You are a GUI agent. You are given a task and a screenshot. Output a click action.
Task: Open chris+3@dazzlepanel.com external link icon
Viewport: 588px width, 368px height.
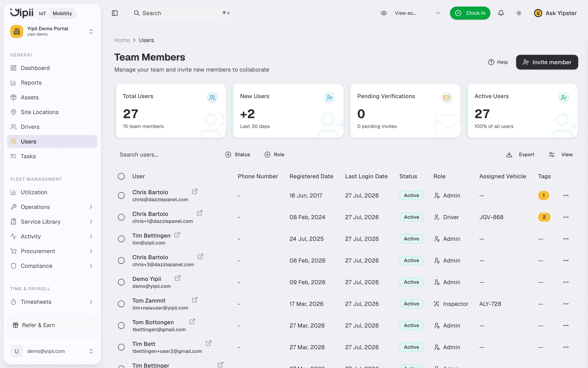[x=200, y=256]
